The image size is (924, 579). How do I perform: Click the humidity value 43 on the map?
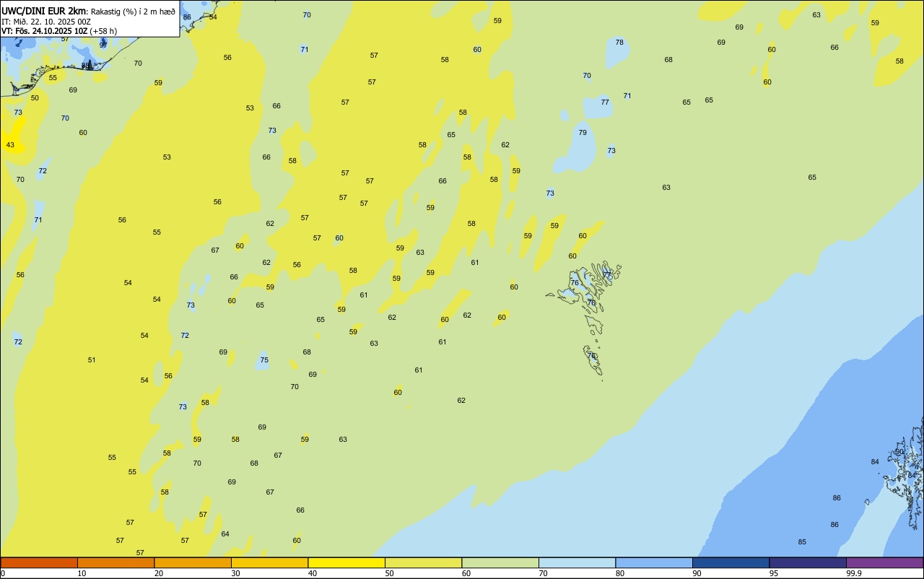click(10, 145)
